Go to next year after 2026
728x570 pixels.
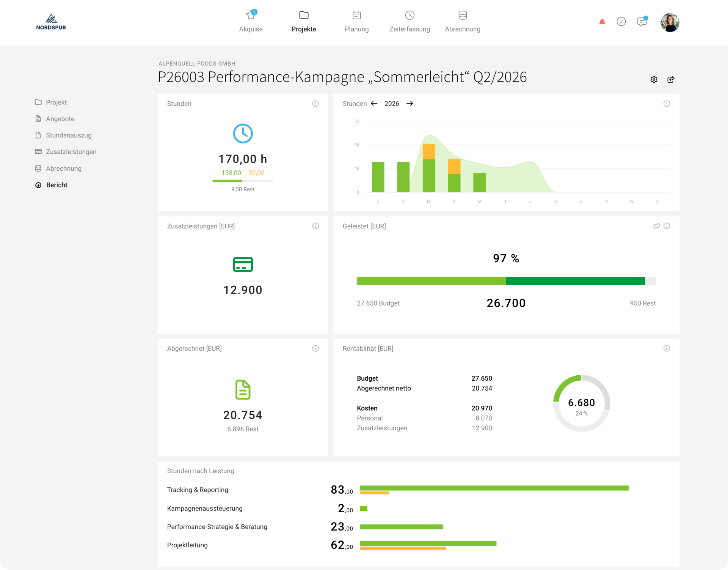(409, 104)
